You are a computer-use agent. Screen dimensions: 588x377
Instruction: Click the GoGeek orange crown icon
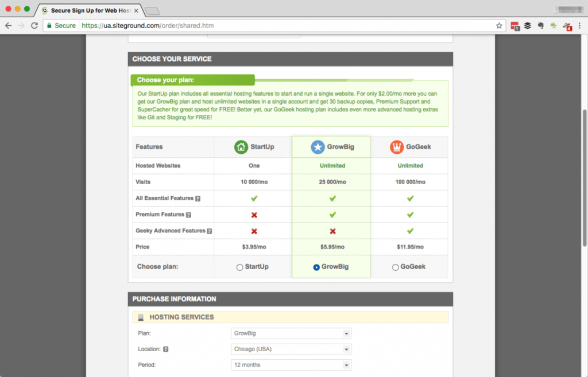tap(397, 147)
